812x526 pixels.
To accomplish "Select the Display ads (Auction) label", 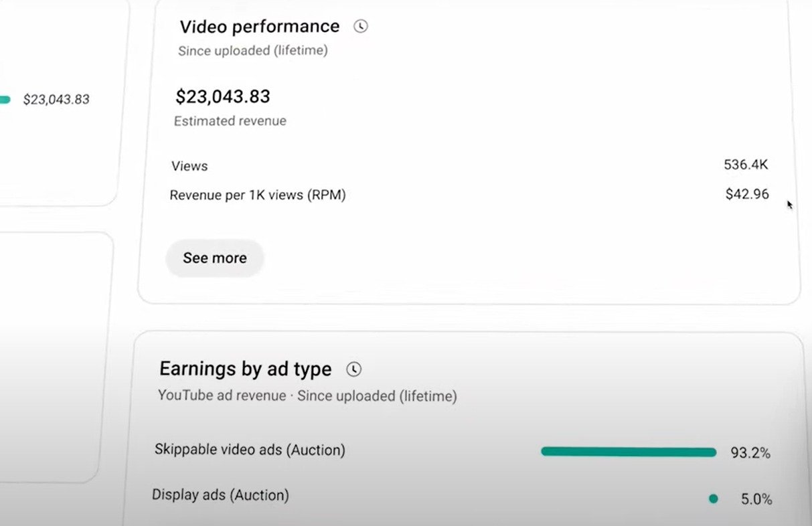I will click(220, 495).
